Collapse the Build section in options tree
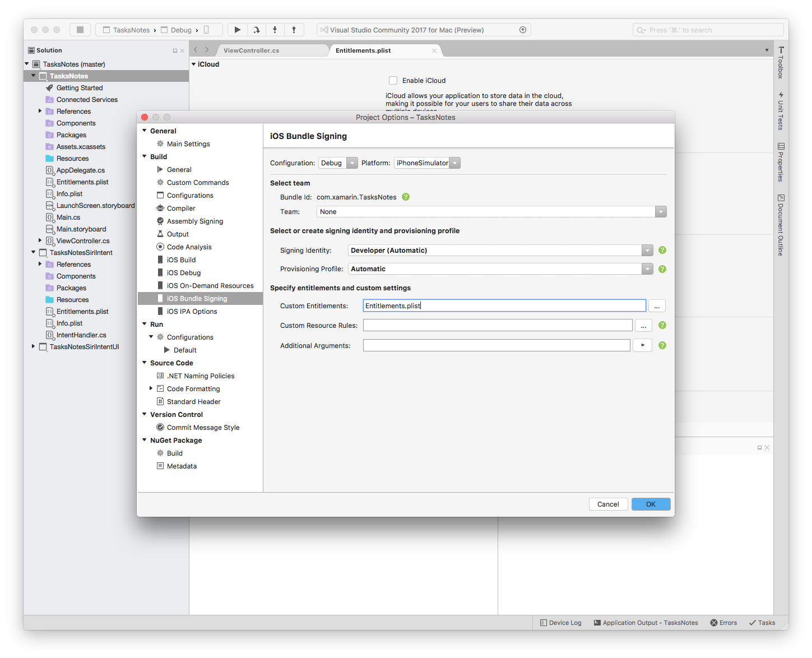The image size is (812, 658). [x=145, y=156]
